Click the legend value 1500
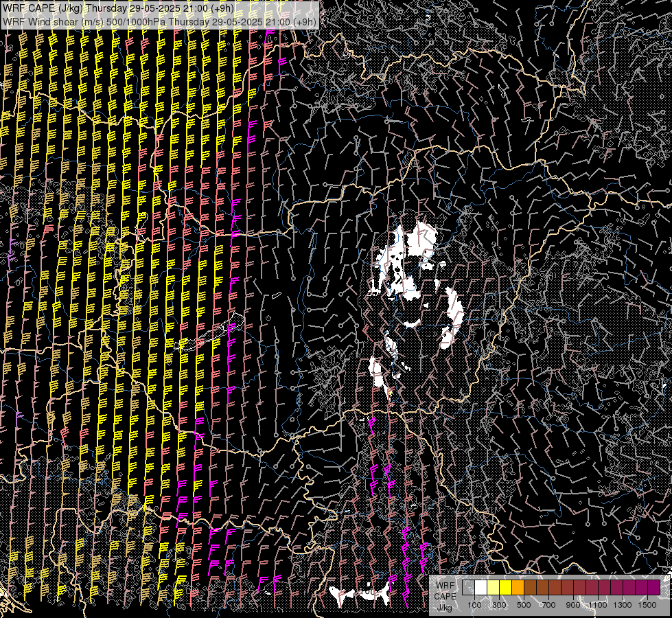This screenshot has height=618, width=672. (647, 605)
